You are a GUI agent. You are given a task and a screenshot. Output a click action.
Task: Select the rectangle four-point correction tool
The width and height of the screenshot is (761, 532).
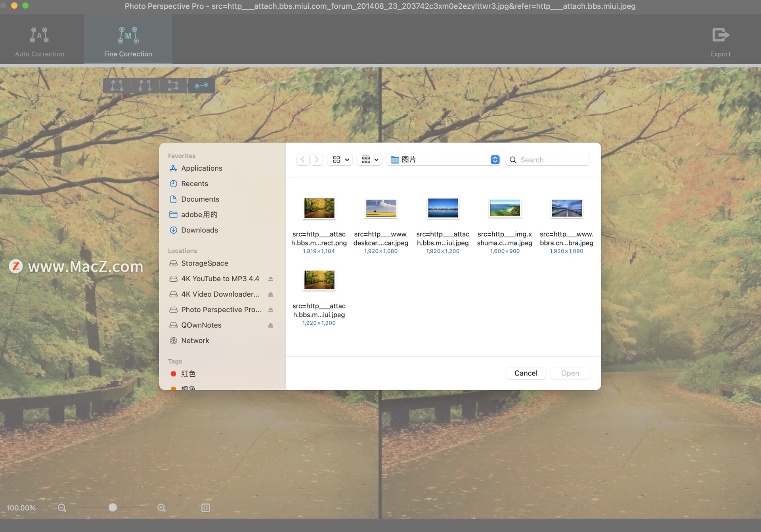(x=117, y=85)
